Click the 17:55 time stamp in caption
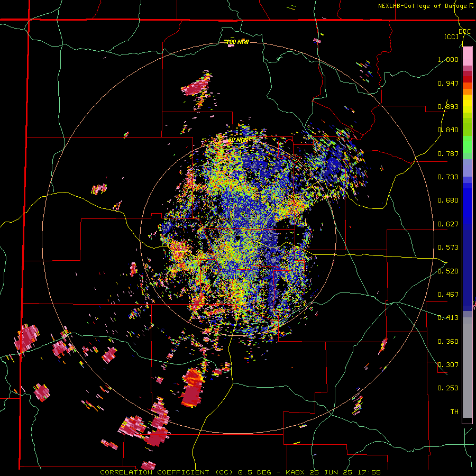Viewport: 476px width, 476px height. (x=370, y=472)
